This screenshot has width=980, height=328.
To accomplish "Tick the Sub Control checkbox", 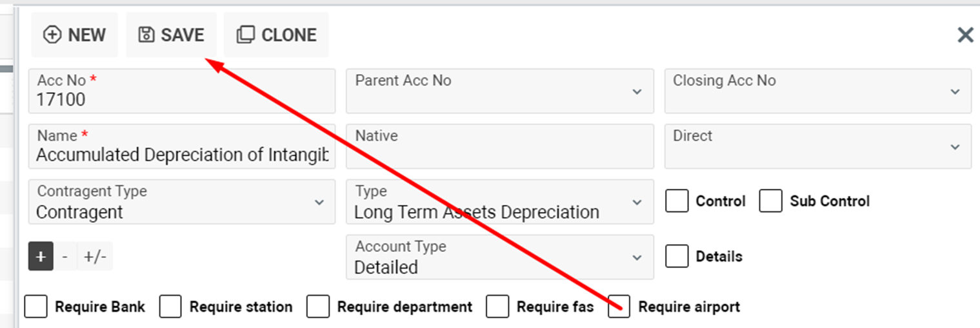I will click(x=771, y=201).
